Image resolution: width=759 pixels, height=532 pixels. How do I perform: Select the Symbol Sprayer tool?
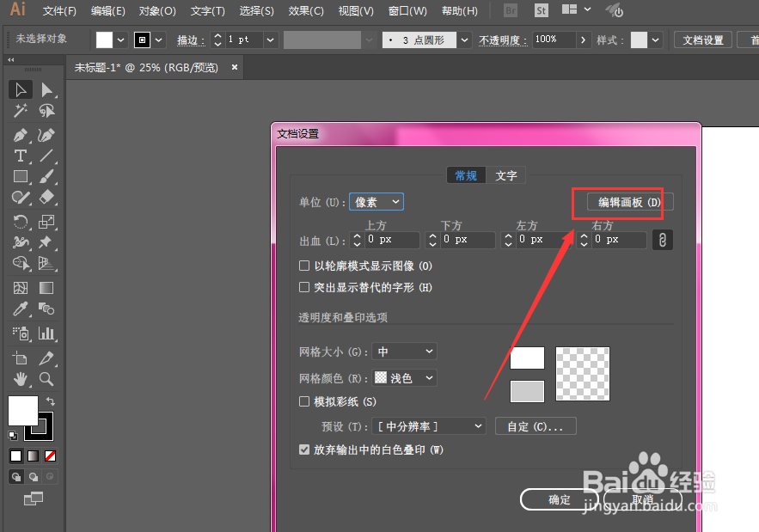tap(21, 333)
